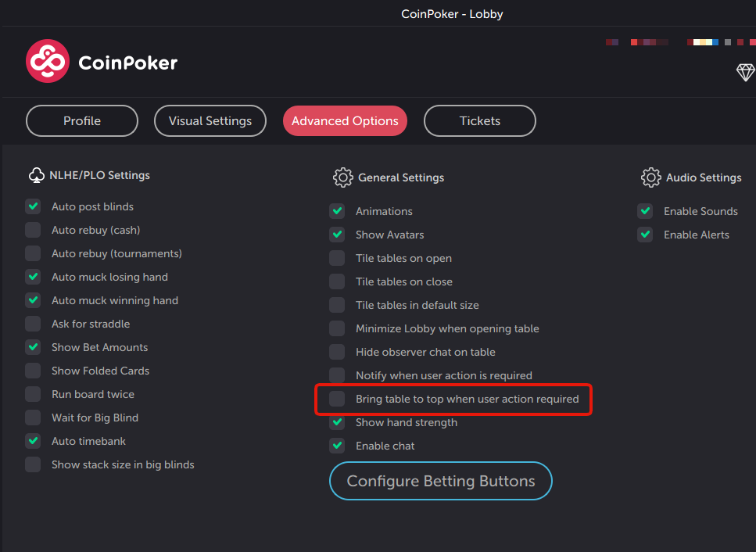Click the club icon beside NLHE/PLO Settings
756x552 pixels.
pyautogui.click(x=36, y=175)
